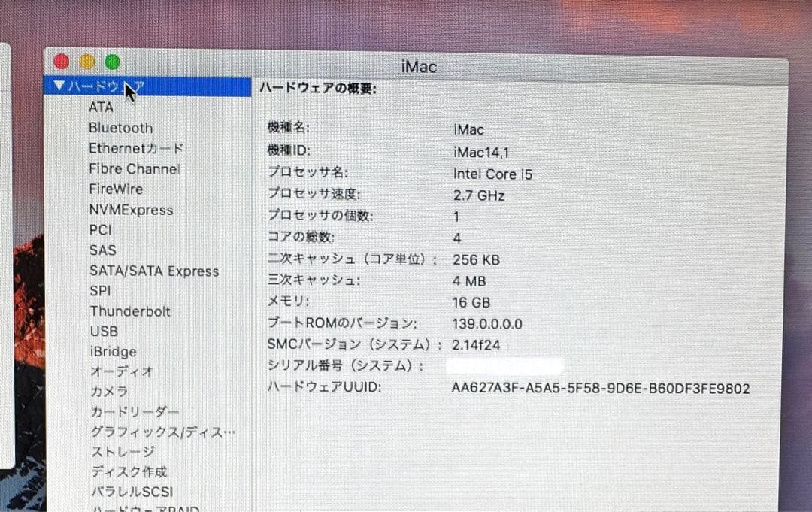Open the SATA/SATA Express section
Image resolution: width=812 pixels, height=512 pixels.
click(154, 271)
